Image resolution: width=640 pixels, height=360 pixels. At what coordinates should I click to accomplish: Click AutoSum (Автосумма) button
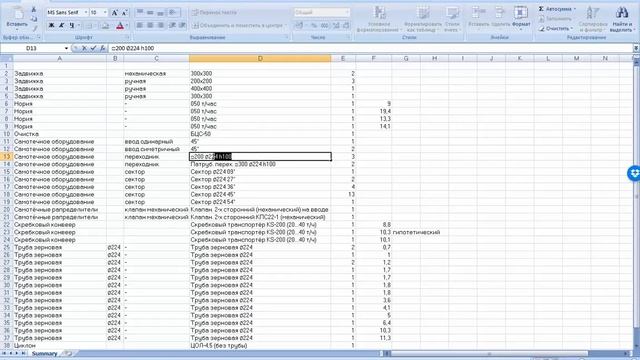[557, 9]
